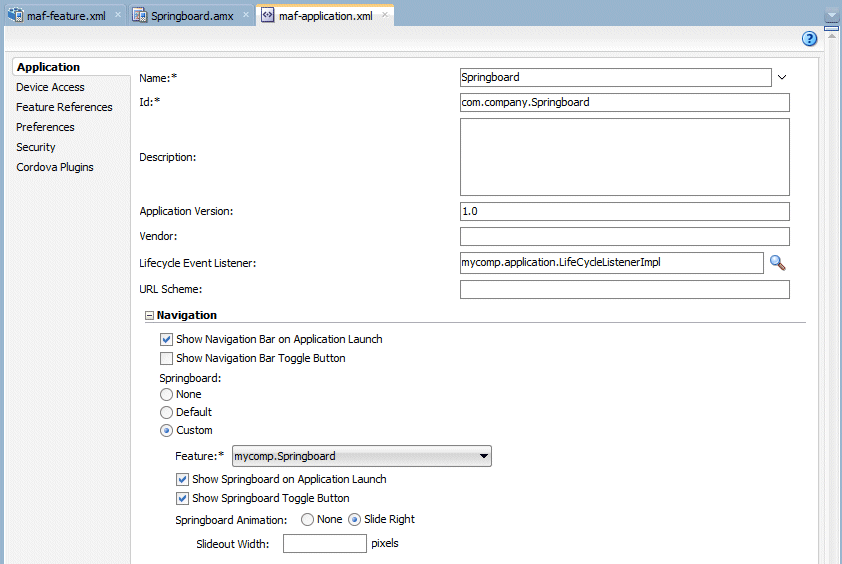The height and width of the screenshot is (564, 842).
Task: Select the maf-application.xml tab
Action: click(x=325, y=16)
